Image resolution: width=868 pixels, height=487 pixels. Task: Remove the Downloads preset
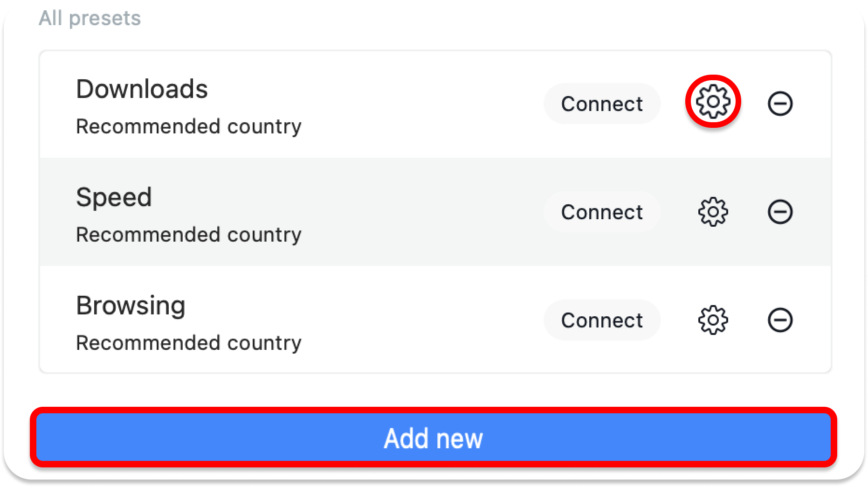pyautogui.click(x=780, y=103)
